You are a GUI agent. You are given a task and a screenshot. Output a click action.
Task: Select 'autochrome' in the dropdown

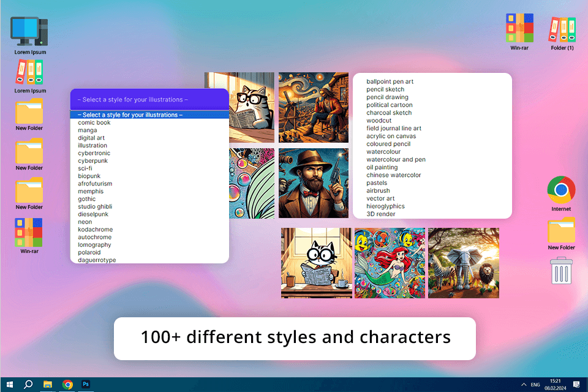click(94, 237)
